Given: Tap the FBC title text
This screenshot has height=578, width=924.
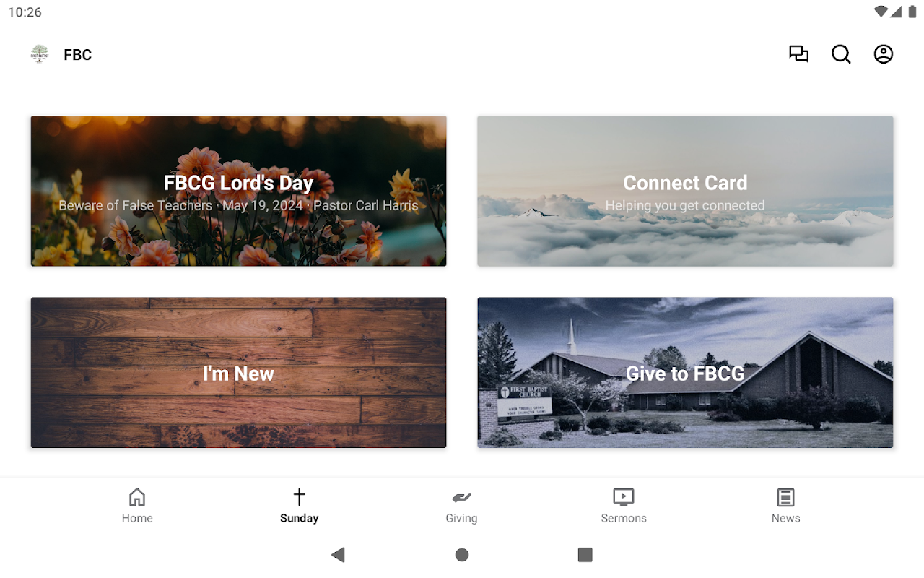Looking at the screenshot, I should pyautogui.click(x=77, y=55).
